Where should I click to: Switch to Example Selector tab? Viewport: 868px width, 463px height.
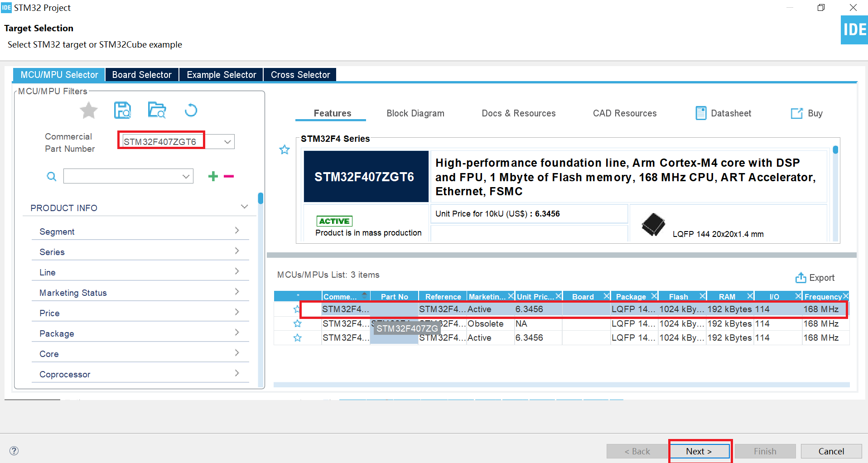pyautogui.click(x=222, y=75)
